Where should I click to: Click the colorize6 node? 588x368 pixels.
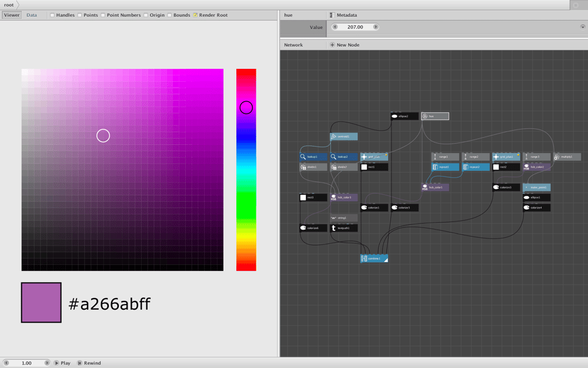[313, 228]
